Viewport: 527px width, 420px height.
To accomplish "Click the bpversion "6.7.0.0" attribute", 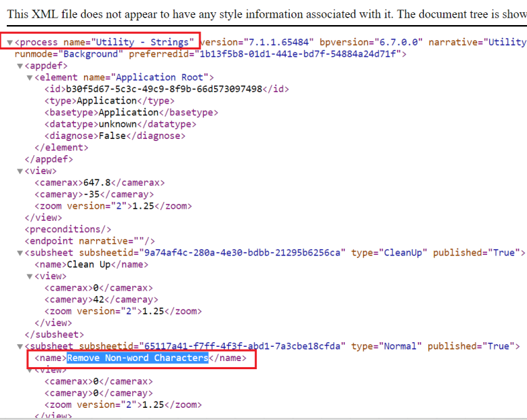I will coord(371,42).
